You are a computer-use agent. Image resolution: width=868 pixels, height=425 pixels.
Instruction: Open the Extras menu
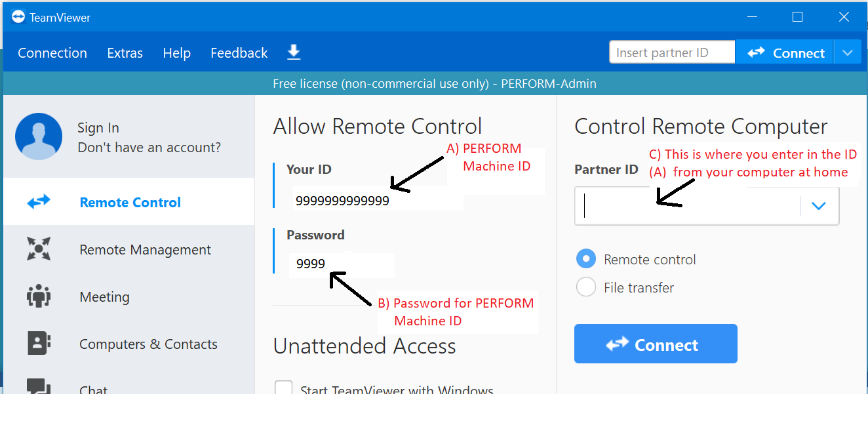click(125, 53)
